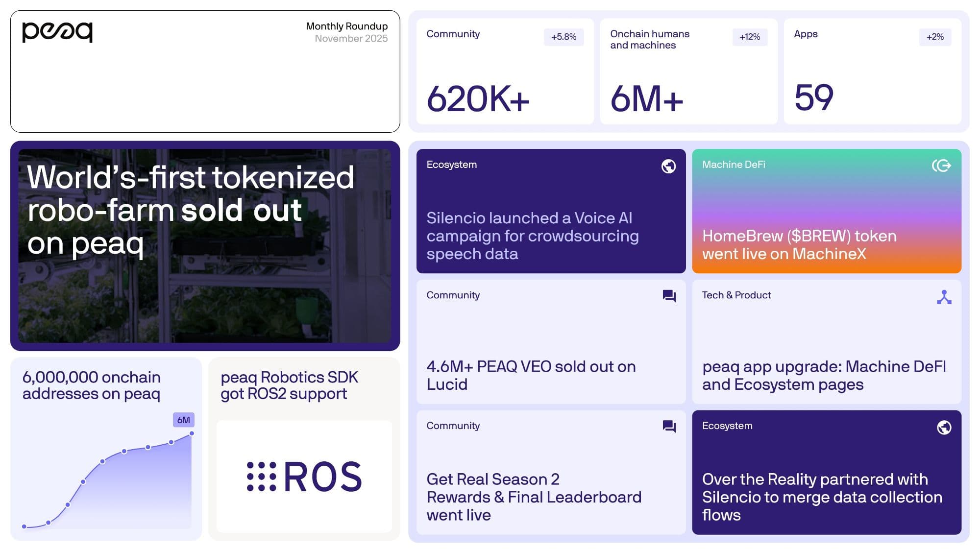The width and height of the screenshot is (980, 551).
Task: Click the globe icon on the Silencio Ecosystem card
Action: pyautogui.click(x=667, y=167)
